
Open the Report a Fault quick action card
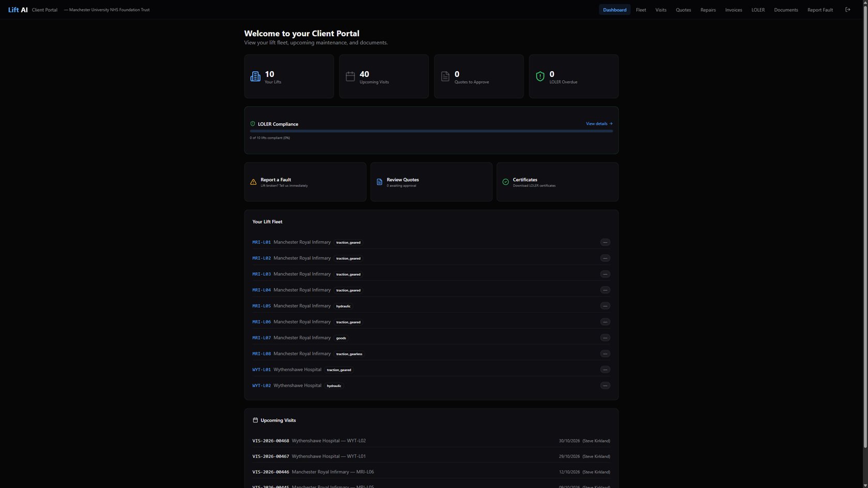click(305, 182)
